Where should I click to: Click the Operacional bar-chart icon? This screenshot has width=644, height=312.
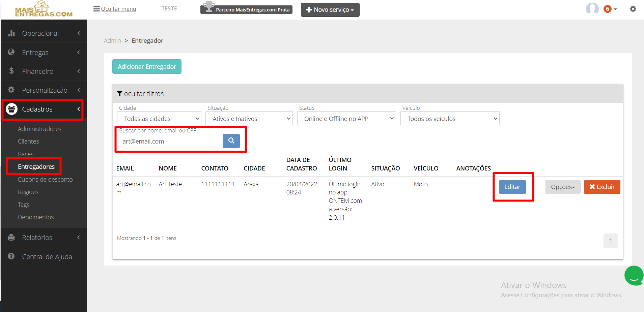point(11,33)
